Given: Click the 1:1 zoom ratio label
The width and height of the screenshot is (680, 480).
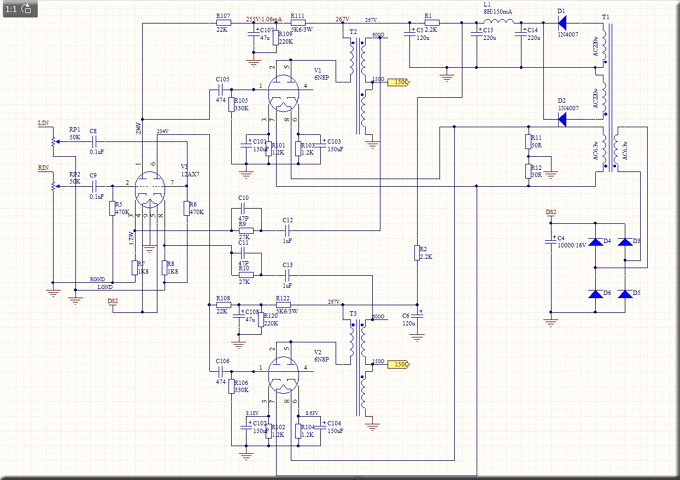Looking at the screenshot, I should [x=11, y=8].
